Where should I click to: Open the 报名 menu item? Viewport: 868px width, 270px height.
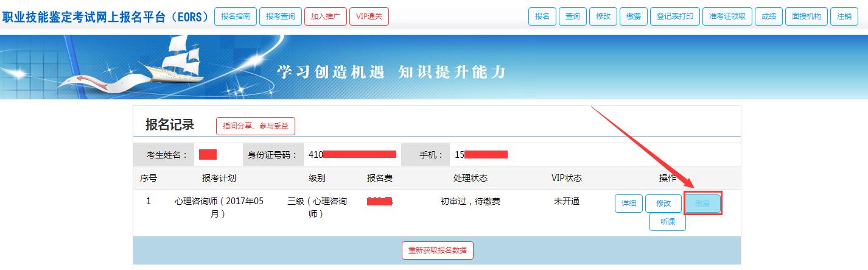click(x=542, y=16)
